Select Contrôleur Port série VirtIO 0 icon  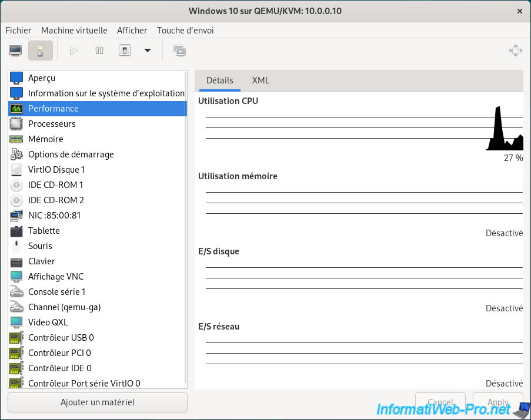16,383
